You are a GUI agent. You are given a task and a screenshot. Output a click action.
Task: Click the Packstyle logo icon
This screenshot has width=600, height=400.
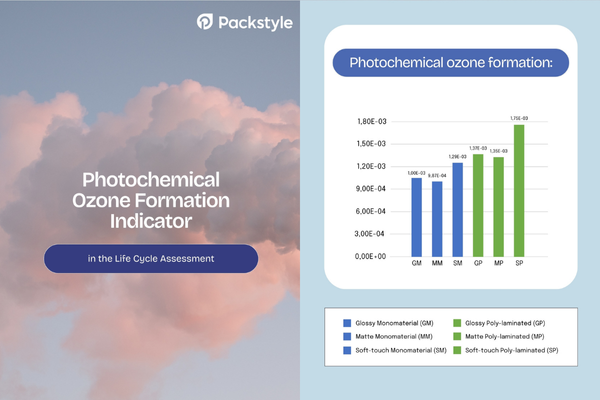point(205,21)
